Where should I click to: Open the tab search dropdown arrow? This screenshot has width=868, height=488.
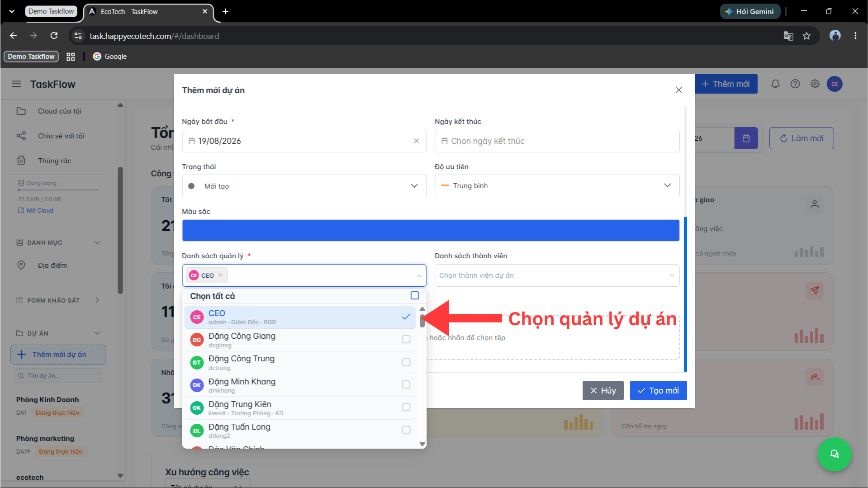pyautogui.click(x=12, y=11)
